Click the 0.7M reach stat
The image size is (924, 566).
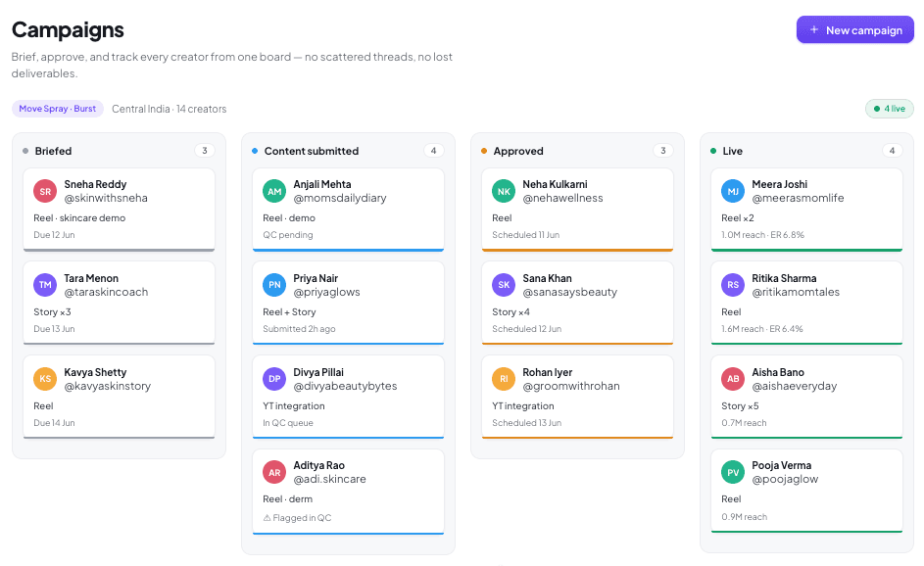(x=744, y=423)
